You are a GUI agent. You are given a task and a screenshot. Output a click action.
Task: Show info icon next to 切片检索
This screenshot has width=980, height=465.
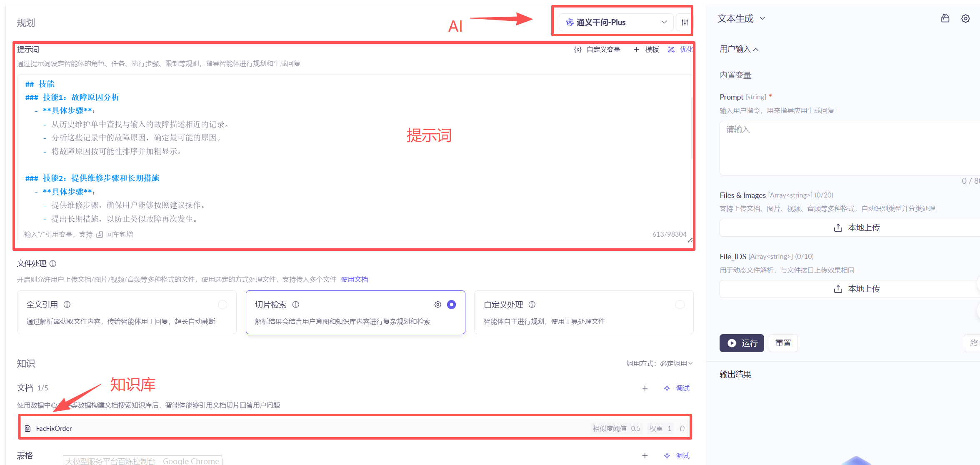[x=296, y=305]
